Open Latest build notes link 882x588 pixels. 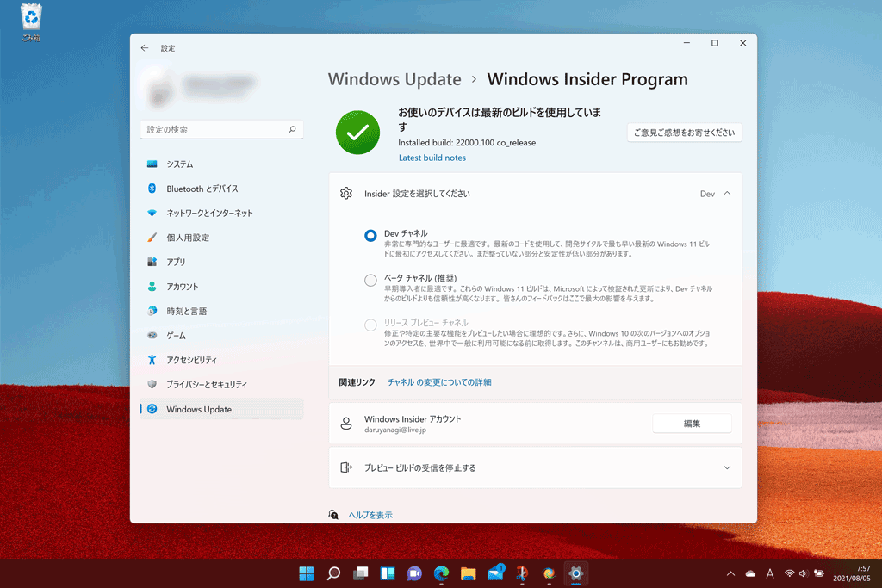[x=432, y=158]
